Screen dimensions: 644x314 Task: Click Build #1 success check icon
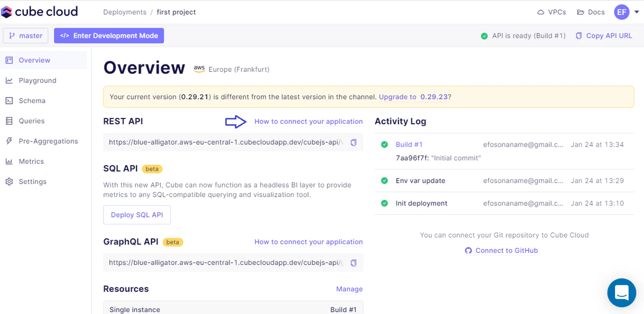pos(384,145)
